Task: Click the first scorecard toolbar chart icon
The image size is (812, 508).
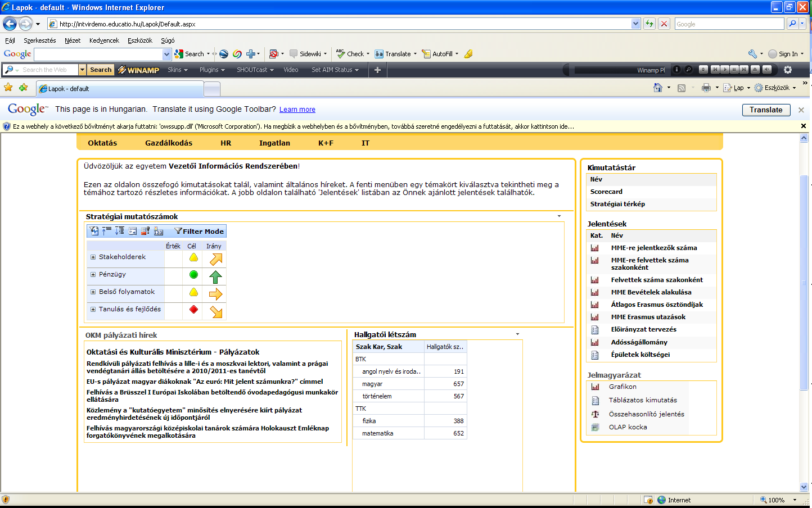Action: [94, 231]
